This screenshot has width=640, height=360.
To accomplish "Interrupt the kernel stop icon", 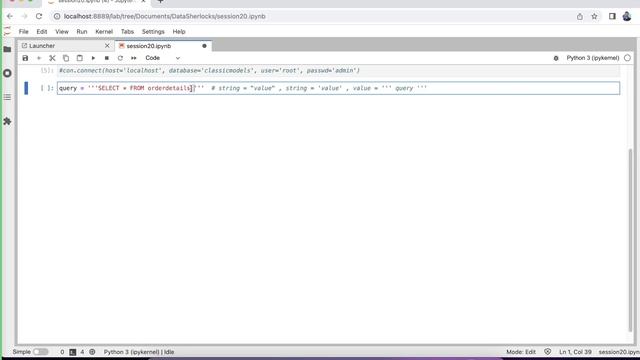I will pos(107,58).
